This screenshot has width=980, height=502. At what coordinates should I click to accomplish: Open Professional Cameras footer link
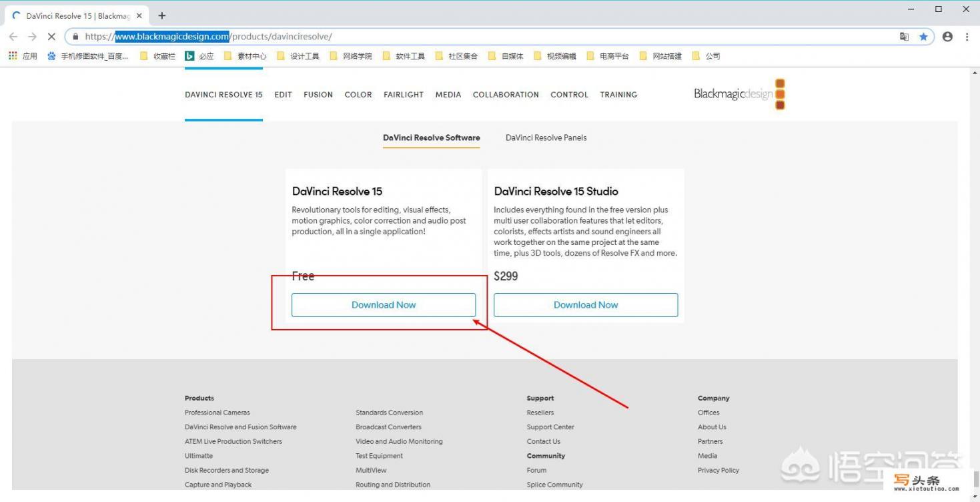(x=217, y=413)
